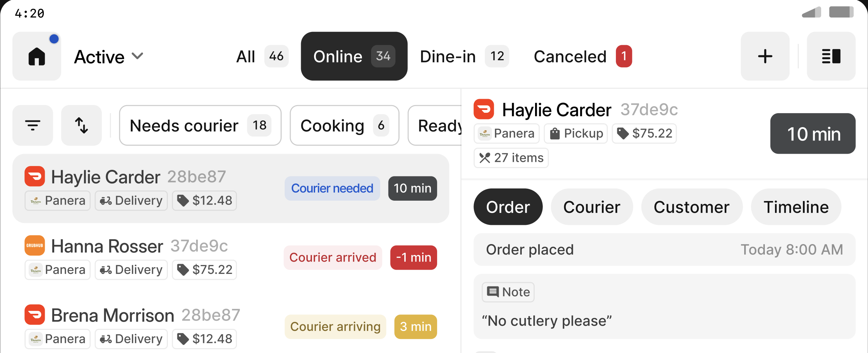Select the Cooking filter chip

(x=344, y=125)
